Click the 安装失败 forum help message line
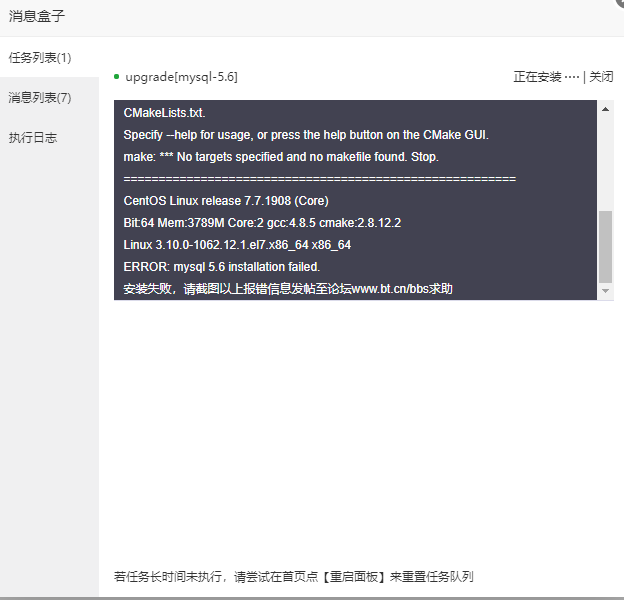Screen dimensions: 624x600 click(288, 288)
